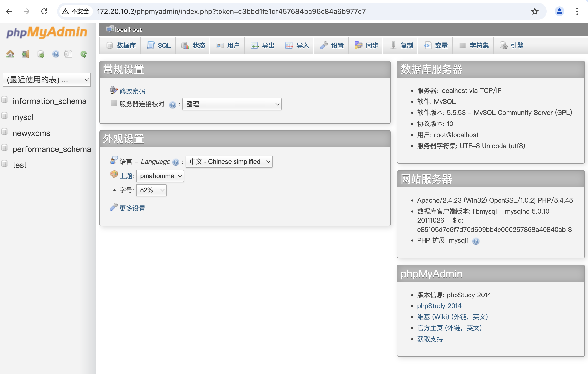Click the log out door icon

click(x=26, y=54)
